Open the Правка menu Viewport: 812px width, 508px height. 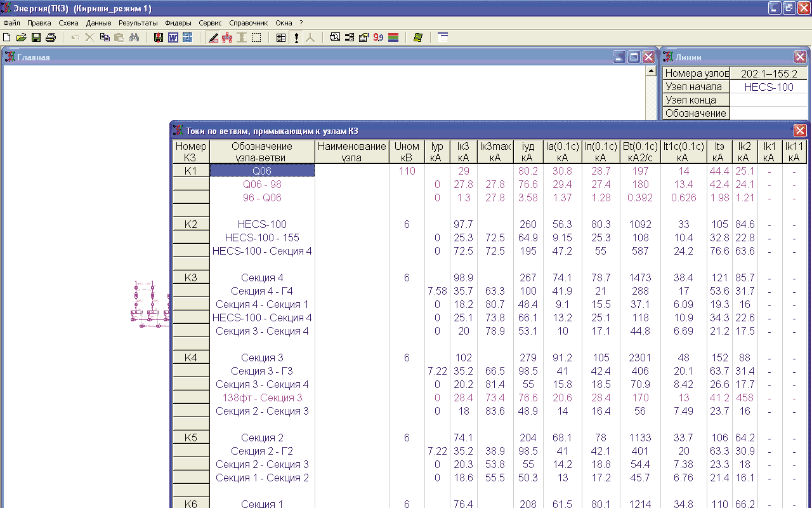pos(39,22)
